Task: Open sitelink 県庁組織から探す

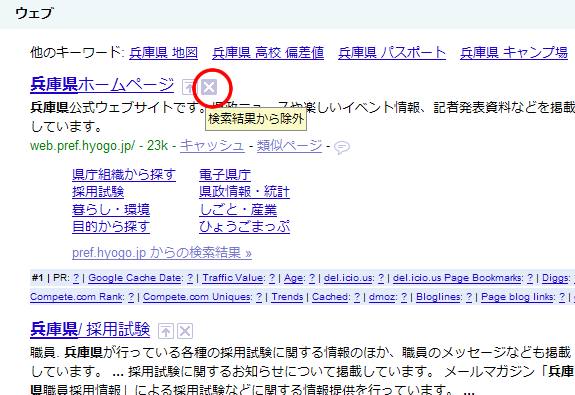Action: (124, 175)
